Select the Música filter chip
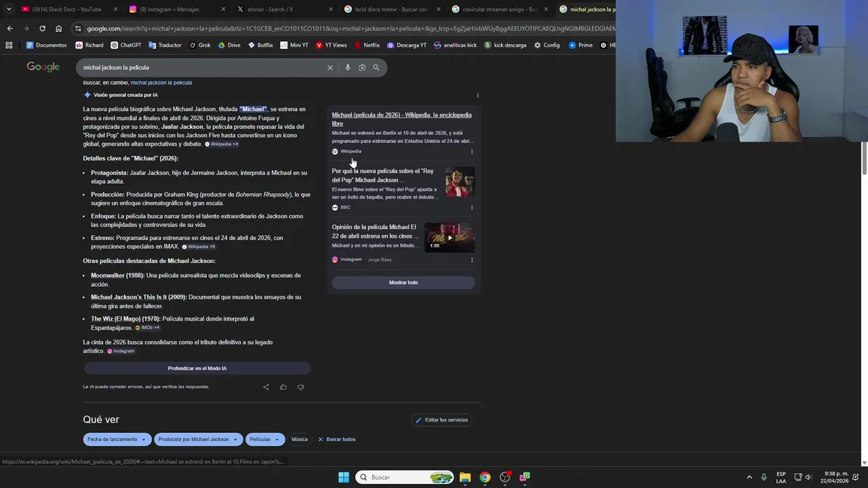This screenshot has width=868, height=488. (300, 439)
